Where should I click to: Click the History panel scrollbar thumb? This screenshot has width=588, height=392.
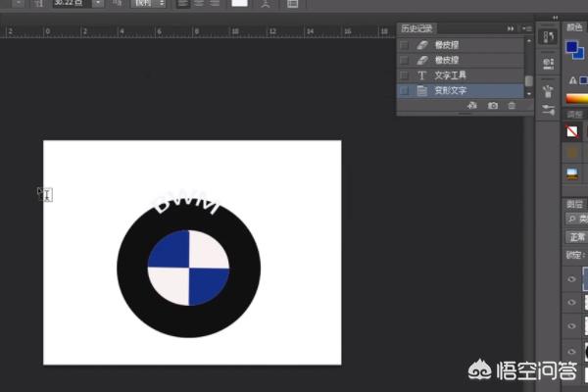click(x=529, y=81)
